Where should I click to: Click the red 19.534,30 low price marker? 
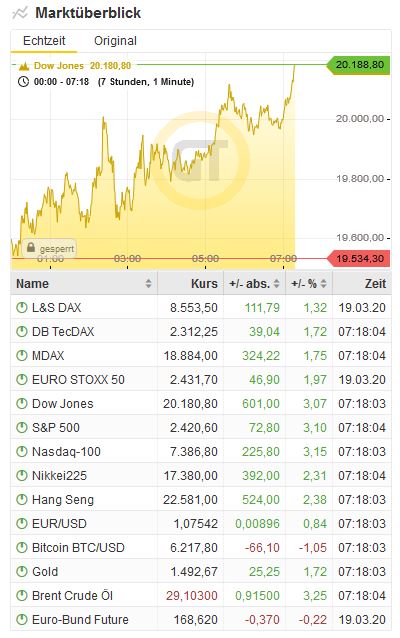(x=359, y=258)
